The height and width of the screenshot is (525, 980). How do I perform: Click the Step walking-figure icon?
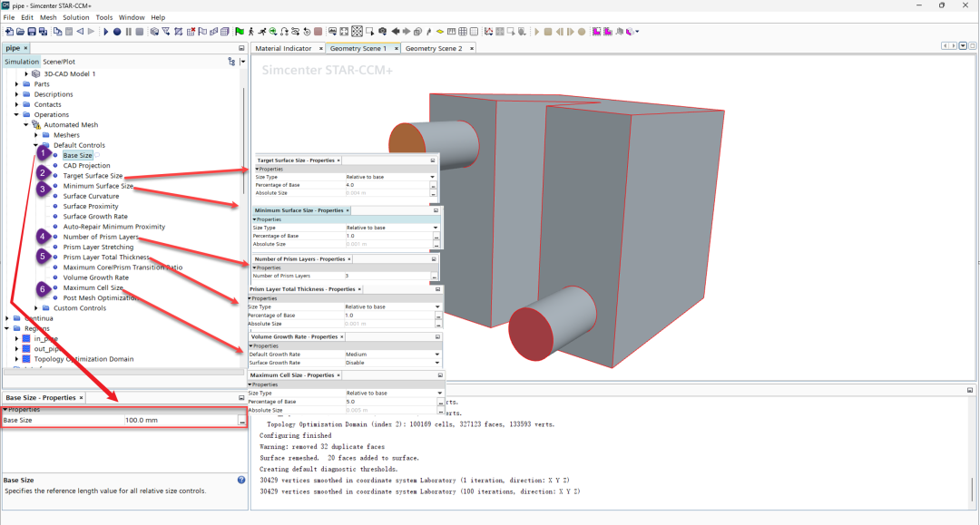pos(250,31)
